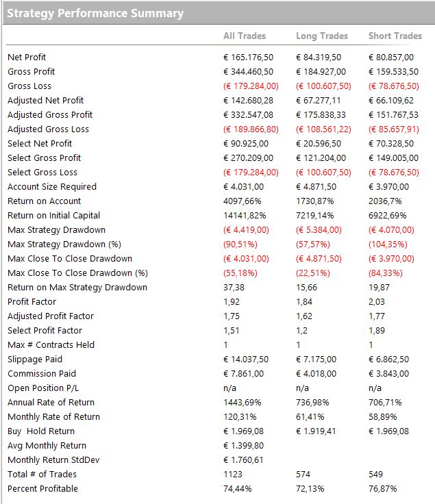Click the Strategy Performance Summary header
Image resolution: width=435 pixels, height=504 pixels.
tap(95, 13)
